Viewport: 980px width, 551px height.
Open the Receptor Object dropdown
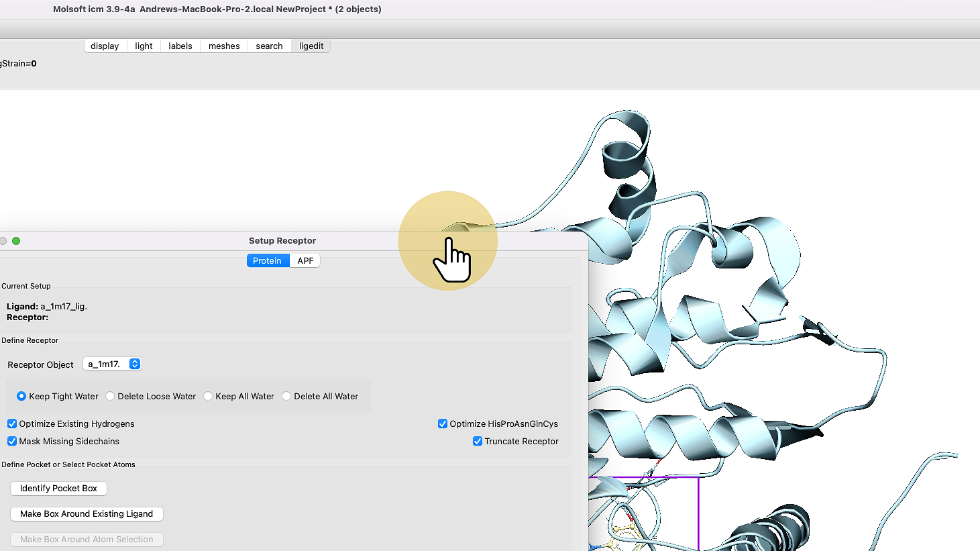coord(112,364)
